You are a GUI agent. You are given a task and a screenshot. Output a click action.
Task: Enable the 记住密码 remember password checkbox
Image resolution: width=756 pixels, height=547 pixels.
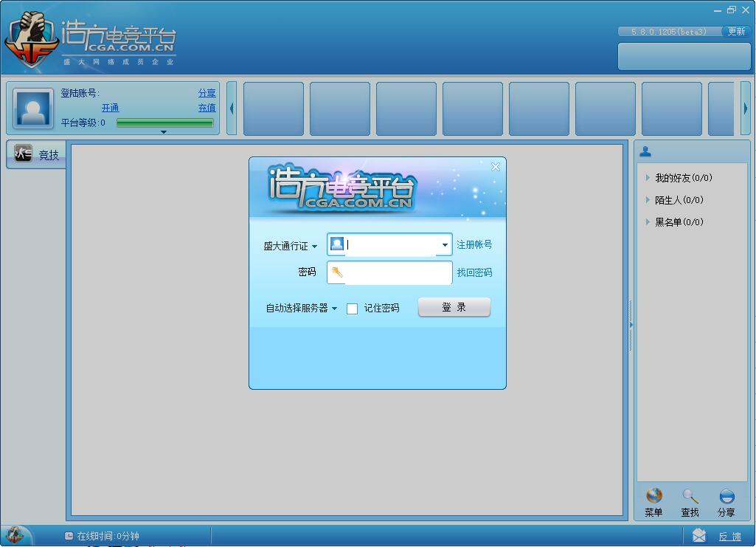point(352,309)
